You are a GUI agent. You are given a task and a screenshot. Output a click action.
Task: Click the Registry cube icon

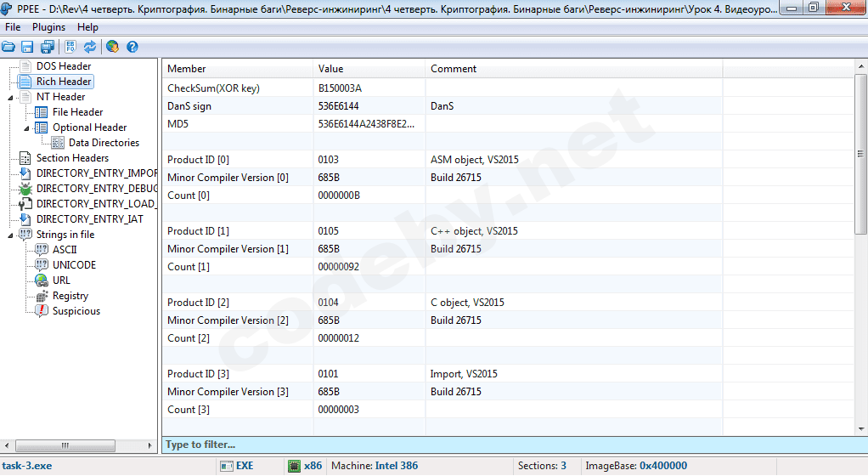click(42, 296)
